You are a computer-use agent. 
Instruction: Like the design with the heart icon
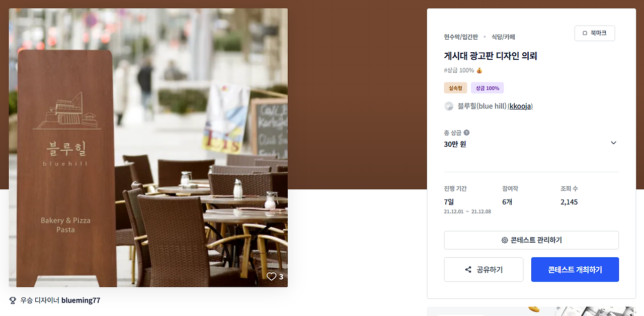[x=272, y=276]
